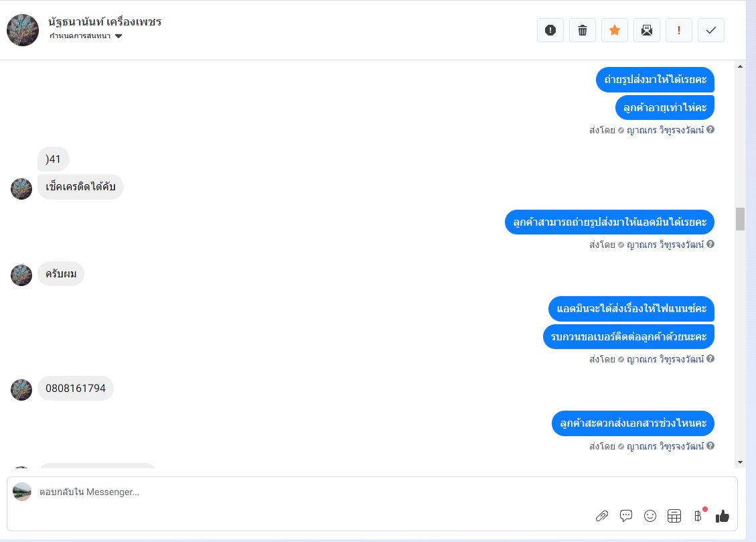Click the chat scrollbar up arrow
The image size is (756, 542).
[740, 66]
